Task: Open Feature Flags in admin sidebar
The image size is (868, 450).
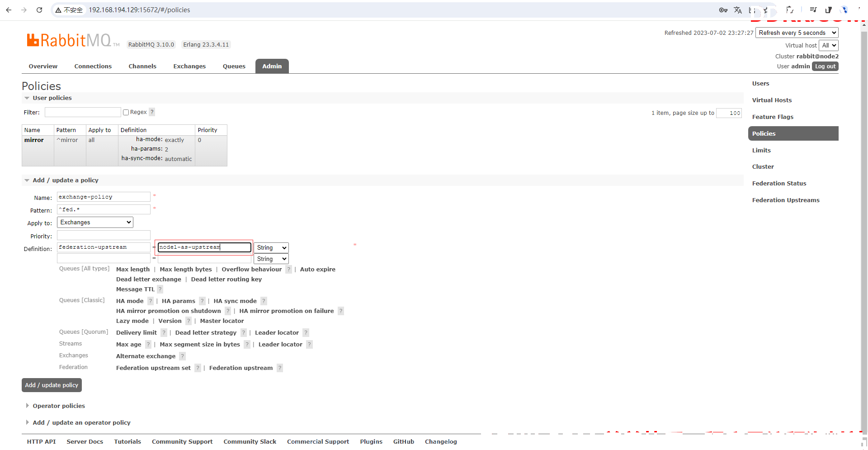Action: point(773,117)
